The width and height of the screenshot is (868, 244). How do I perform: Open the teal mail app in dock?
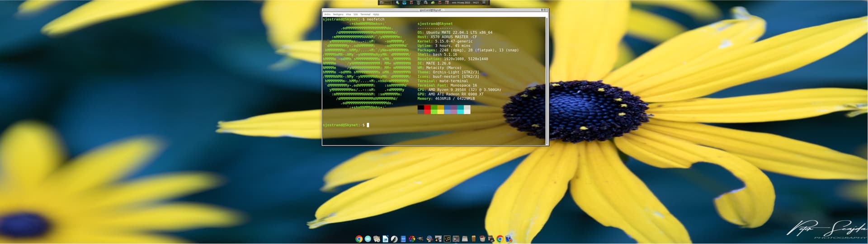click(x=368, y=239)
